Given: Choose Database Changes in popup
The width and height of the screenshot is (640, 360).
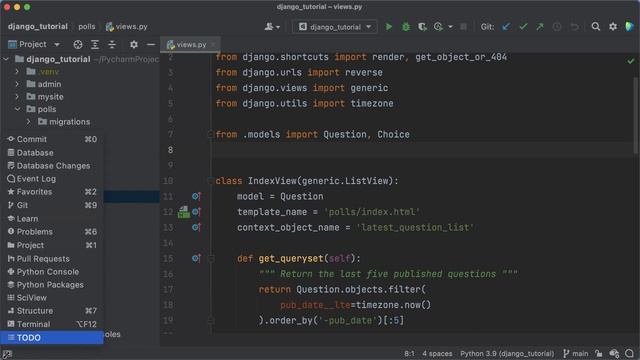Looking at the screenshot, I should click(52, 166).
